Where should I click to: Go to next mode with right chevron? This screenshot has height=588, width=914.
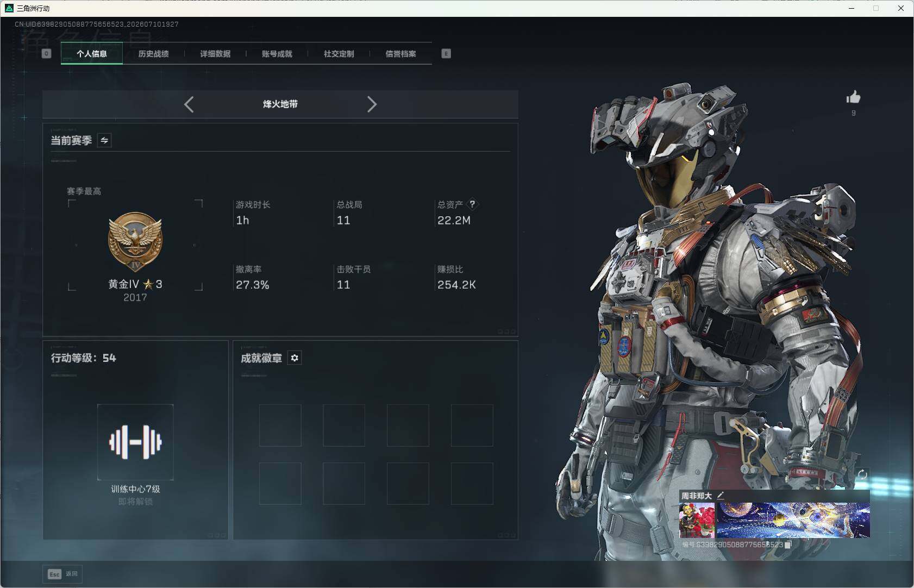click(372, 104)
